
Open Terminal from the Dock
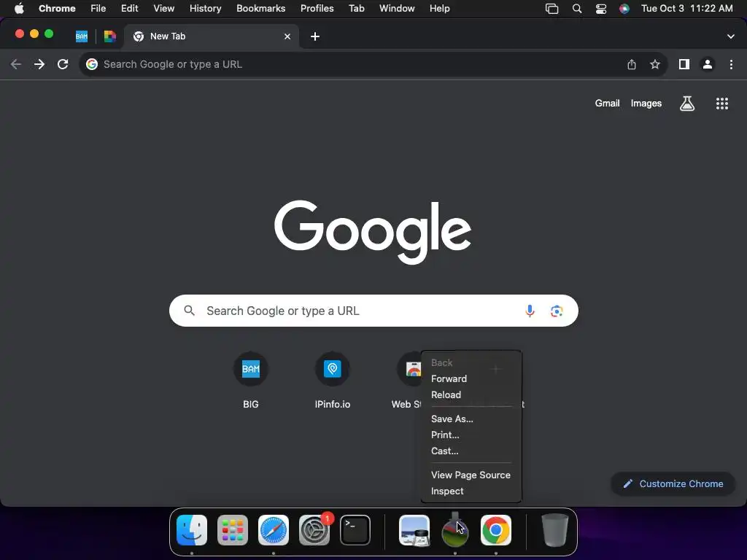(x=355, y=530)
